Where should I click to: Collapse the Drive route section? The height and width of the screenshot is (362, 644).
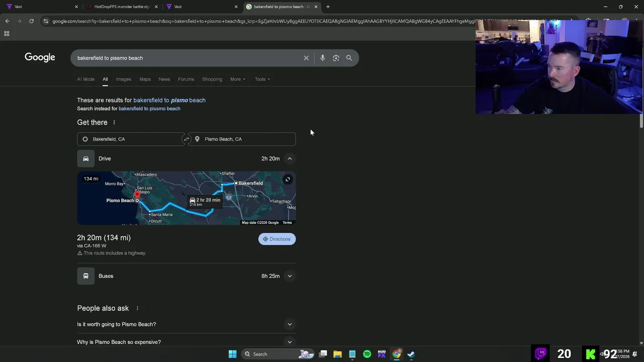point(290,159)
